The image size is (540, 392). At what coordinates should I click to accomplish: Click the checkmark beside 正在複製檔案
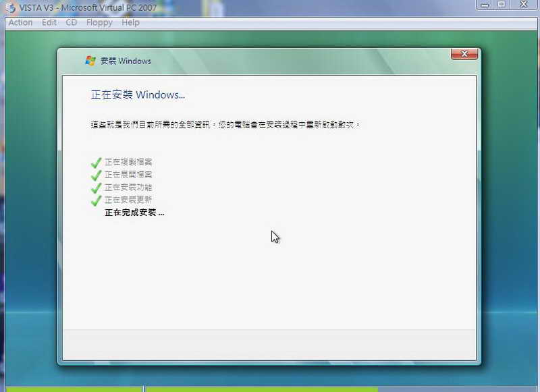click(x=97, y=163)
